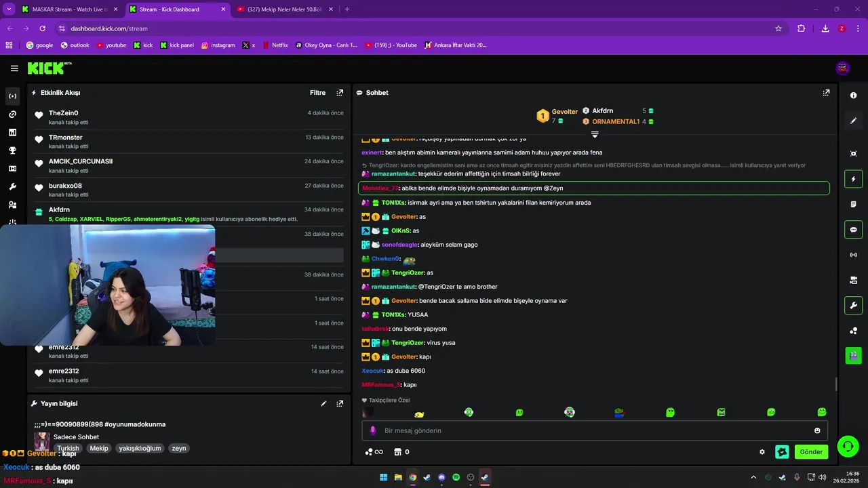This screenshot has width=868, height=488.
Task: Open the Stream broadcast icon in left sidebar
Action: click(x=12, y=96)
